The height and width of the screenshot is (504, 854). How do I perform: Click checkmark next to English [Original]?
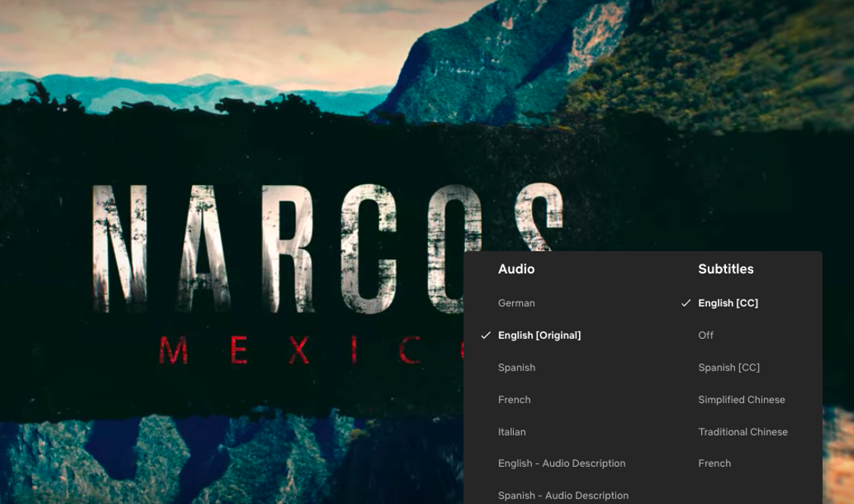[x=486, y=335]
